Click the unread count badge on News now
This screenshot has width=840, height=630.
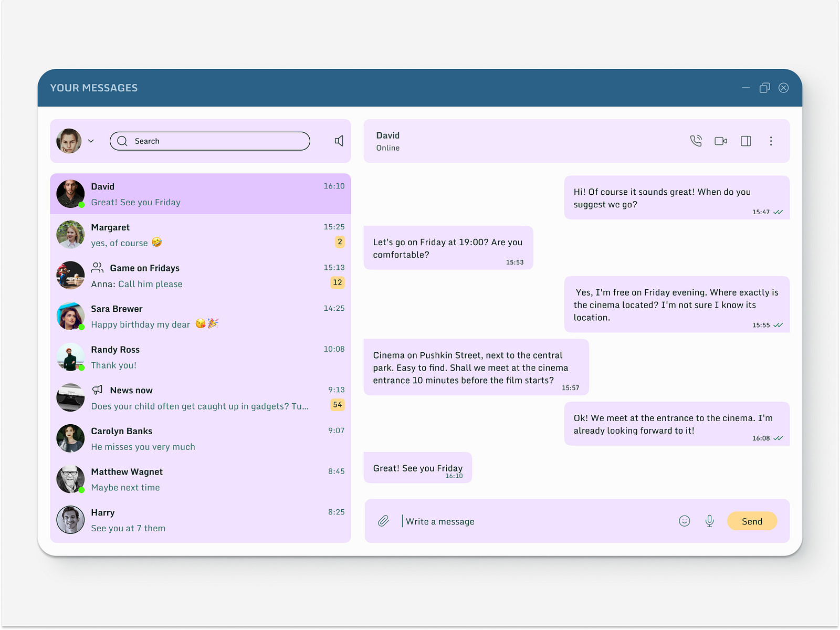tap(338, 404)
